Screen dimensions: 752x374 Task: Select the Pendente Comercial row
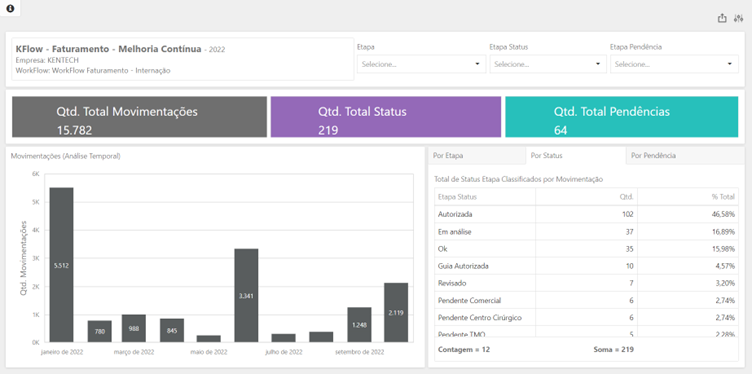(x=586, y=300)
